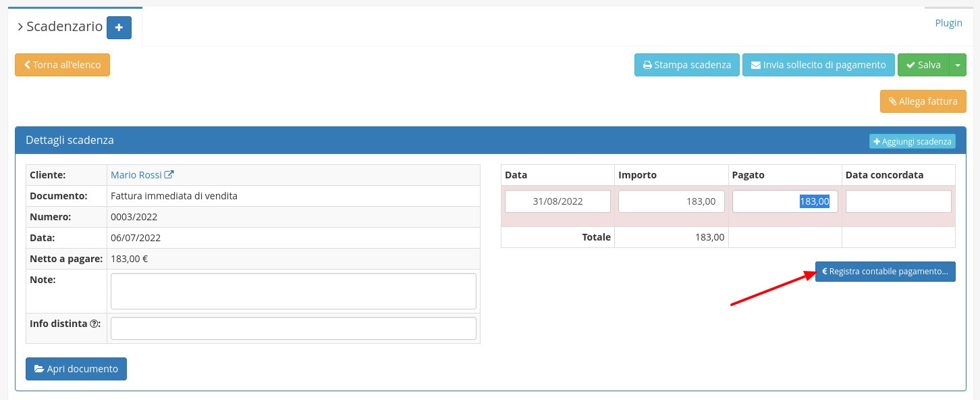Click the help icon beside Info distinta
The width and height of the screenshot is (980, 400).
(x=93, y=324)
